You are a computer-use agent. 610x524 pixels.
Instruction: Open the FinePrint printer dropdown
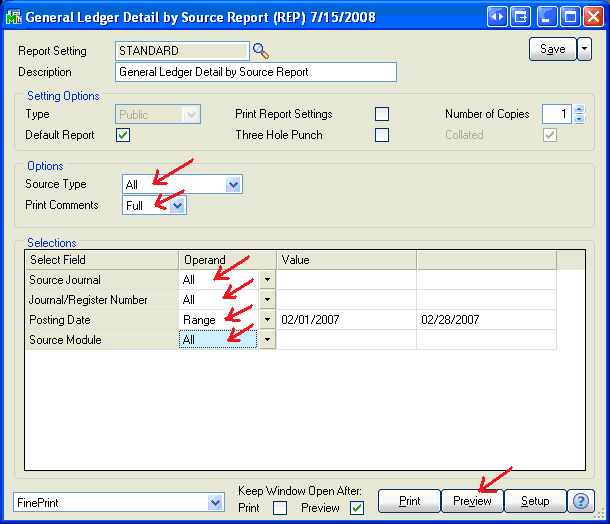[x=215, y=503]
